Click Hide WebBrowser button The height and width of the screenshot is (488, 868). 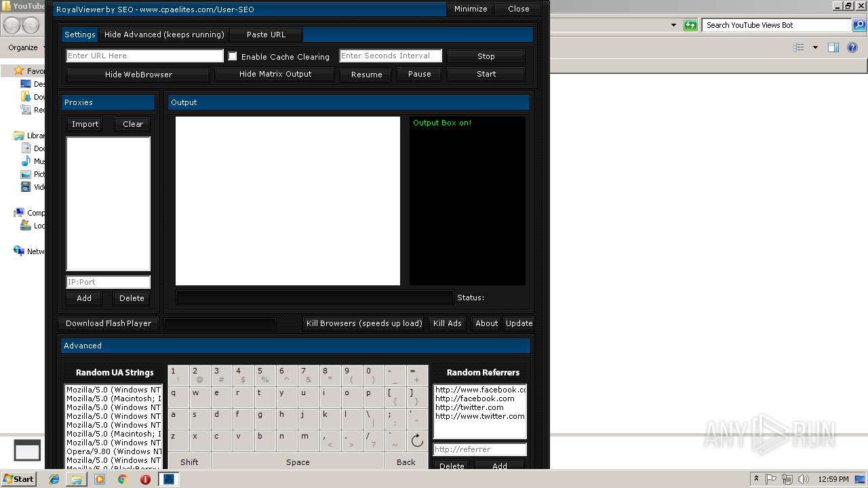pos(138,75)
